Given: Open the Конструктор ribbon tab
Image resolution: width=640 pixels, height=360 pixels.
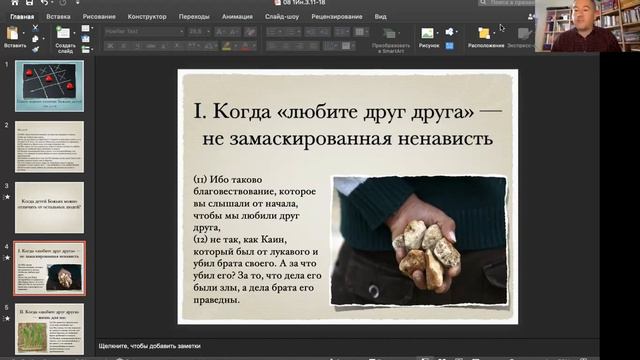Looking at the screenshot, I should [x=147, y=17].
